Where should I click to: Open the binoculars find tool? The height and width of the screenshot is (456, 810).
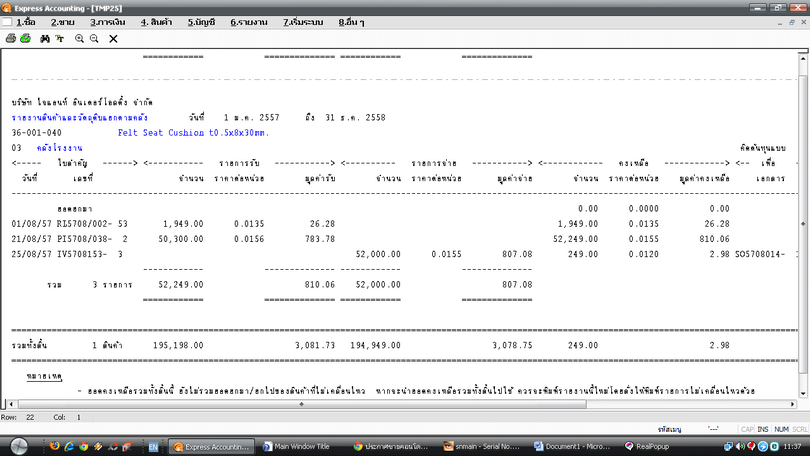point(45,38)
